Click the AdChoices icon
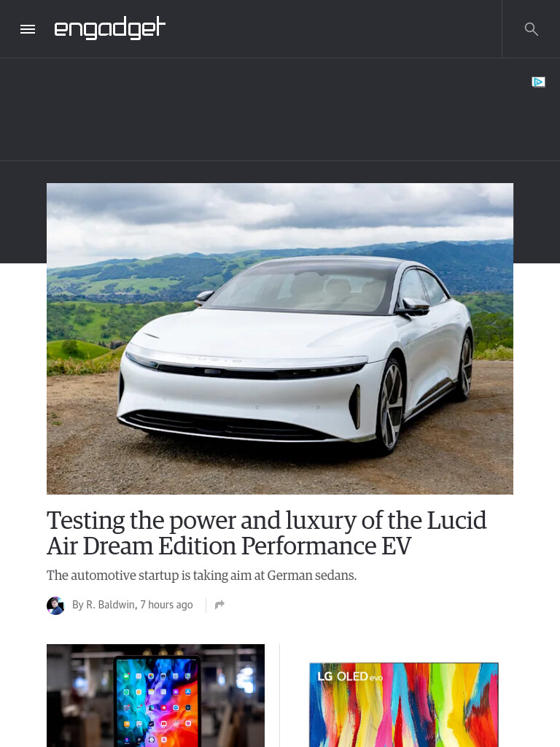 538,82
